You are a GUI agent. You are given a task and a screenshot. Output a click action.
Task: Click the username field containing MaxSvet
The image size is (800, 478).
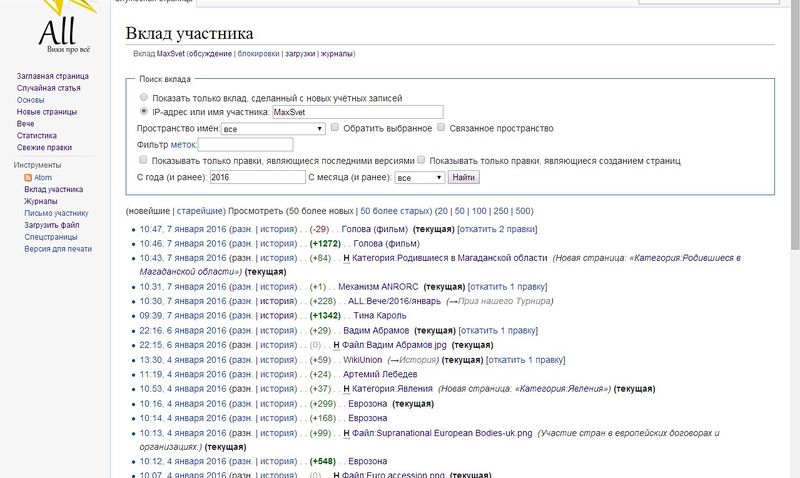pyautogui.click(x=358, y=112)
